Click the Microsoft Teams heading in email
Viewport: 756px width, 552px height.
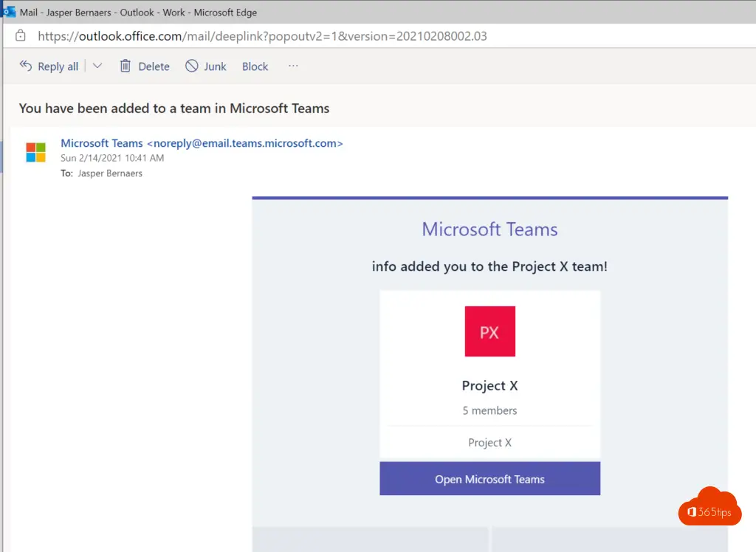tap(489, 230)
